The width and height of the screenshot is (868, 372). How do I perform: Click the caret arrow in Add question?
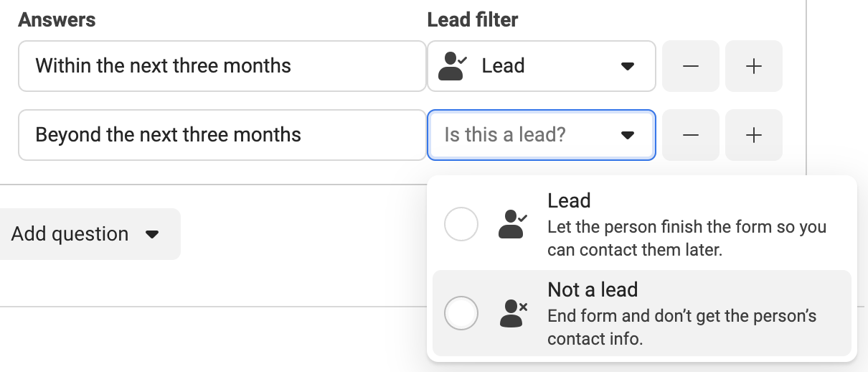pyautogui.click(x=151, y=234)
